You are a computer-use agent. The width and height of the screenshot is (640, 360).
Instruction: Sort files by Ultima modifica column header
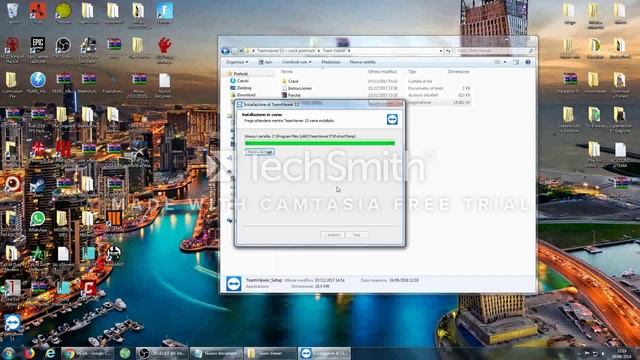(382, 71)
